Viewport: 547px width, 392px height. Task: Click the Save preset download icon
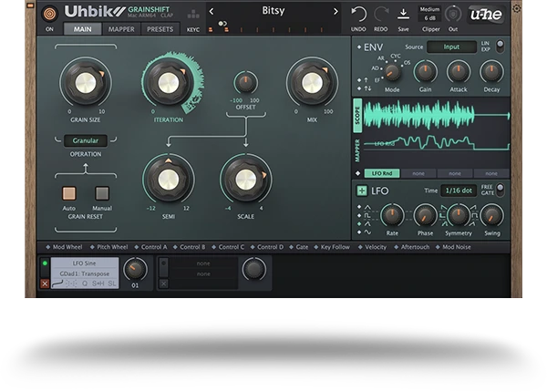tap(403, 13)
